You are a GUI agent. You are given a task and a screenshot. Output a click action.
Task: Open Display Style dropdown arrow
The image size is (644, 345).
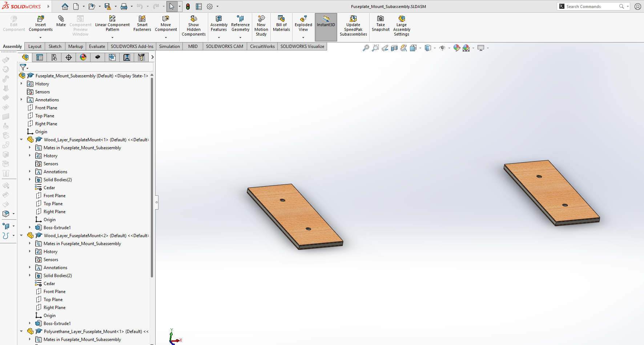[x=435, y=48]
